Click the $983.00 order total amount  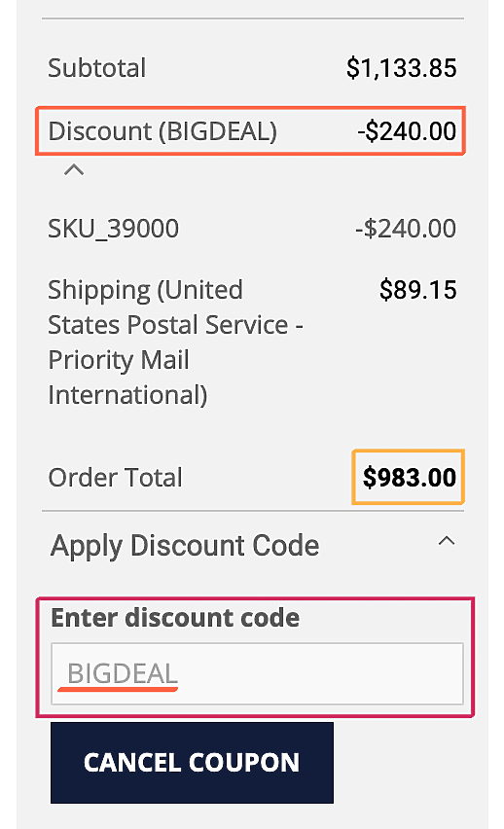tap(409, 477)
